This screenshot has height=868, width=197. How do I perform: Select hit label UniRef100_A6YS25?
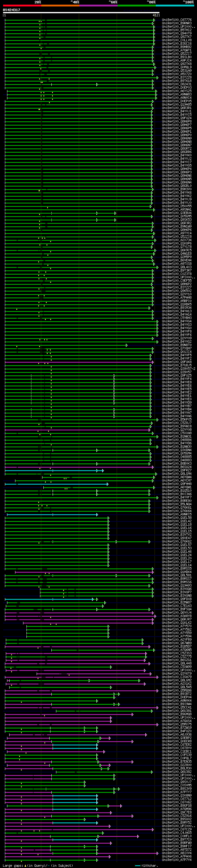click(176, 91)
